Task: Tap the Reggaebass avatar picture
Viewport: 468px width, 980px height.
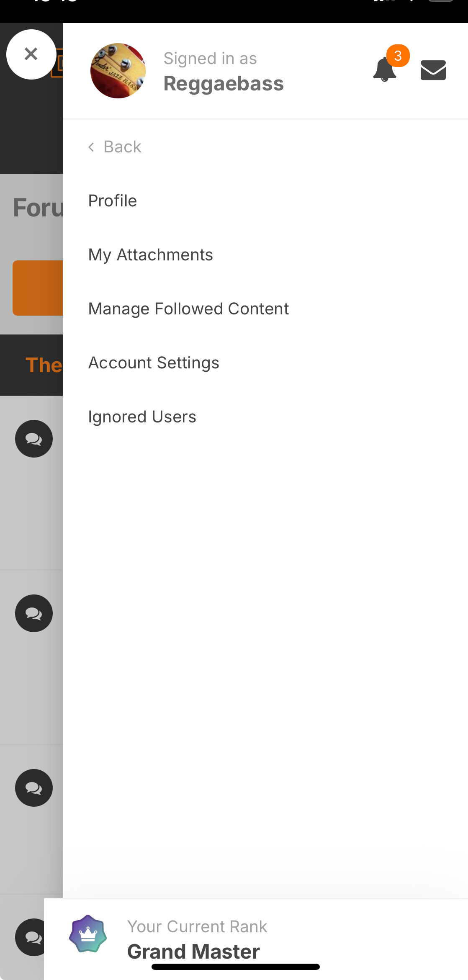Action: pos(118,71)
